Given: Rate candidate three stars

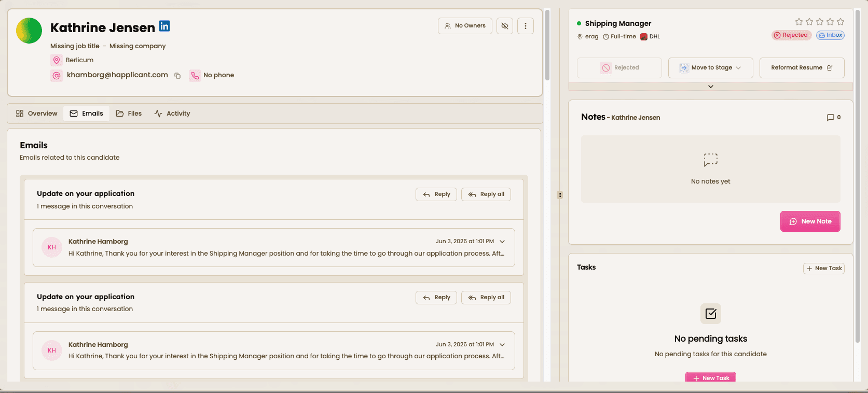Looking at the screenshot, I should (x=820, y=22).
